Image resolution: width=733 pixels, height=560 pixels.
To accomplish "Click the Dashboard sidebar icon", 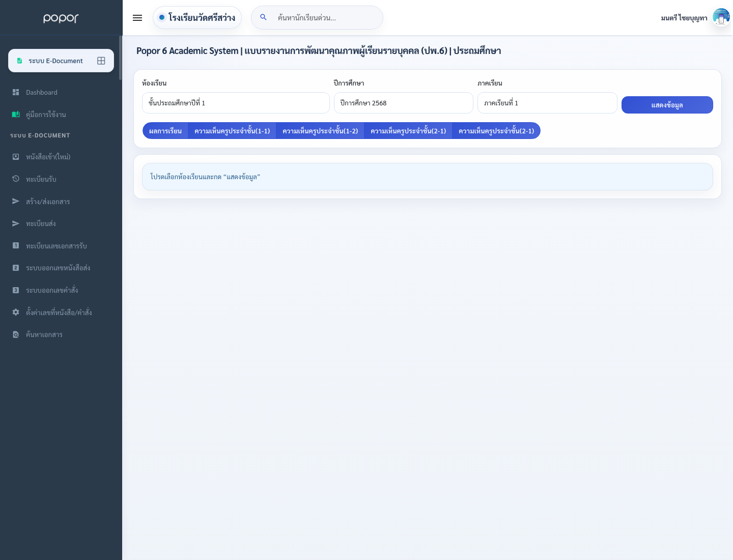I will [x=16, y=92].
